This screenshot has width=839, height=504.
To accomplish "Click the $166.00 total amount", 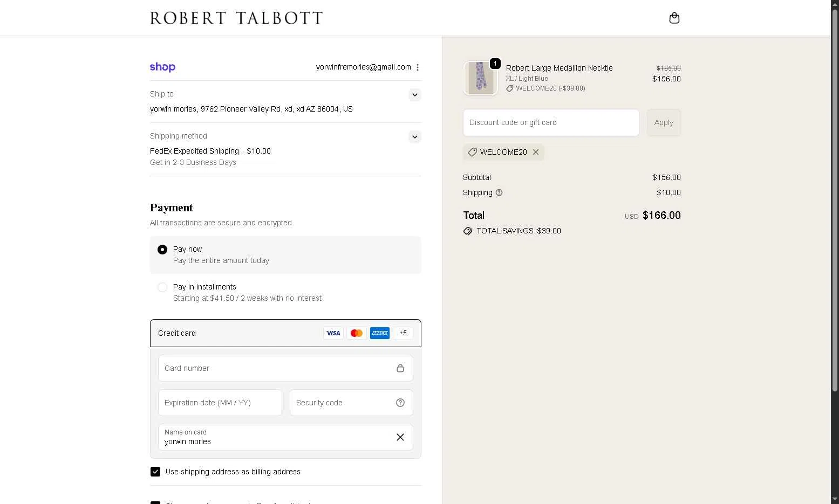I will coord(661,216).
